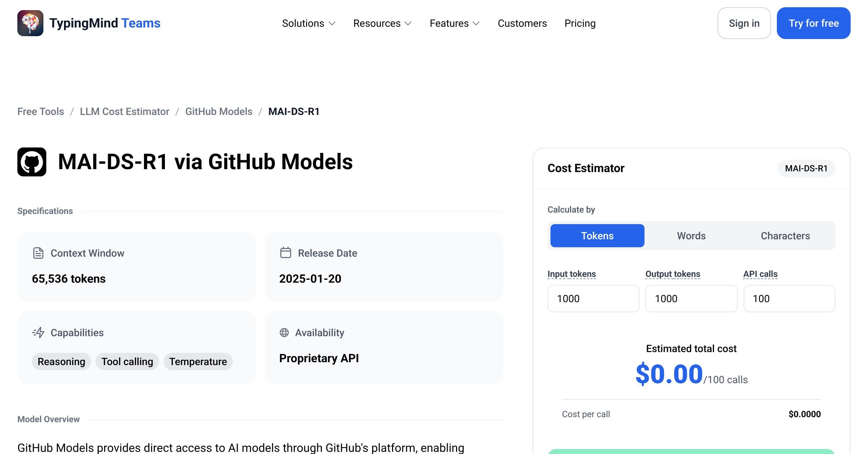Click the TypingMind brain logo icon
868x454 pixels.
point(30,23)
